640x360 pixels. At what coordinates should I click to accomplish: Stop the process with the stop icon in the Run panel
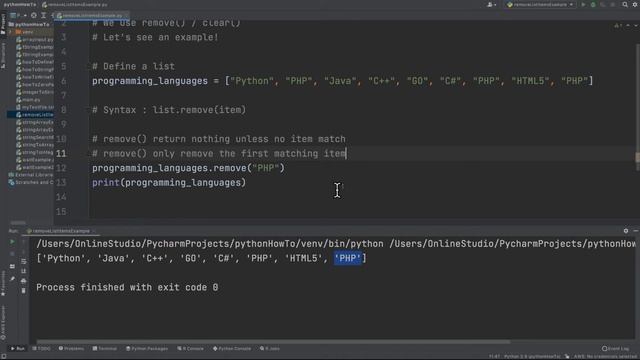click(x=12, y=253)
